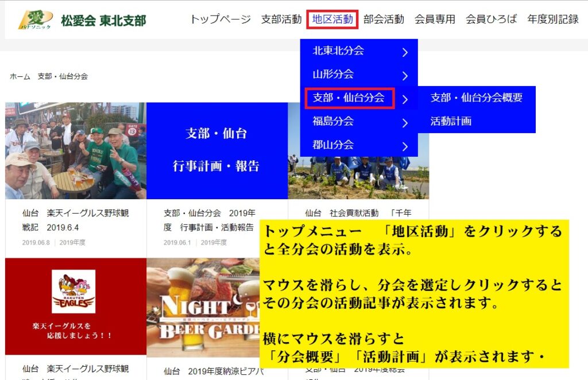The image size is (588, 380).
Task: Click the ホーム breadcrumb link
Action: [20, 76]
